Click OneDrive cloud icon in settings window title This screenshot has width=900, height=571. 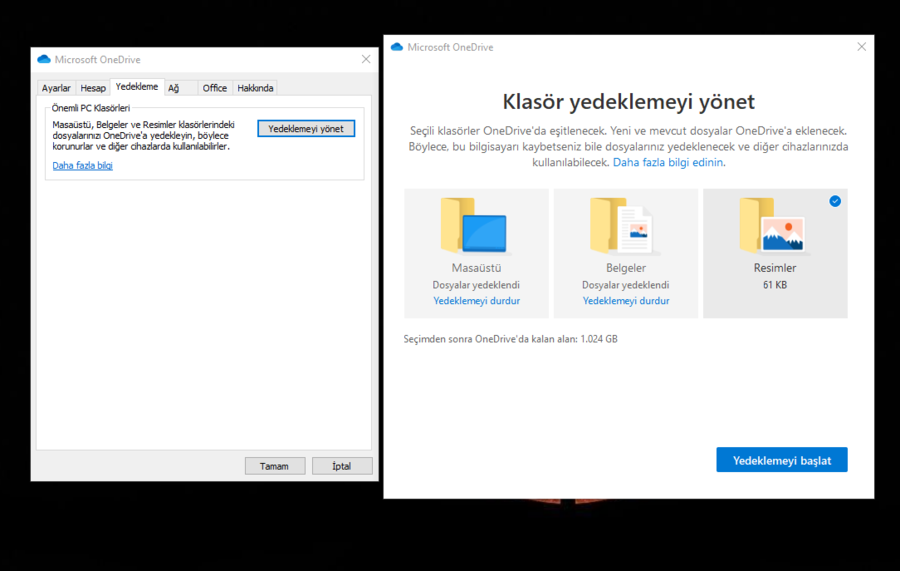point(44,59)
